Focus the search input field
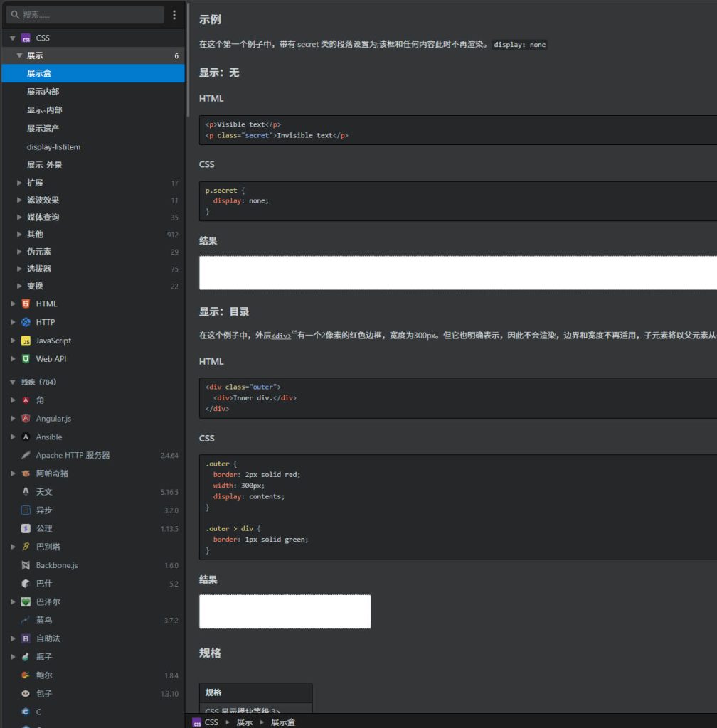This screenshot has width=717, height=728. [x=89, y=15]
